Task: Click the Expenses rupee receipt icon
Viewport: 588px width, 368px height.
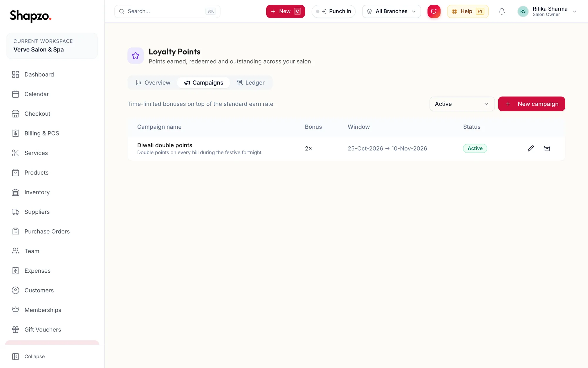Action: click(x=16, y=271)
